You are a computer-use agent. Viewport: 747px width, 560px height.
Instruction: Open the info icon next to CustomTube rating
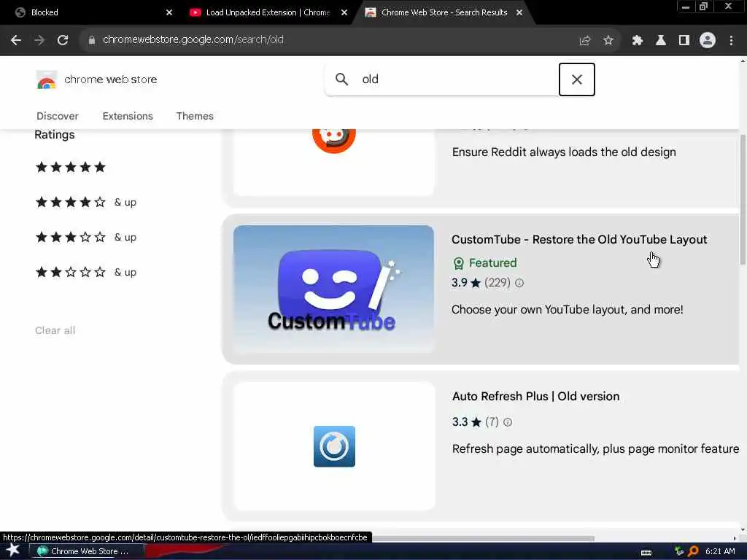(519, 283)
